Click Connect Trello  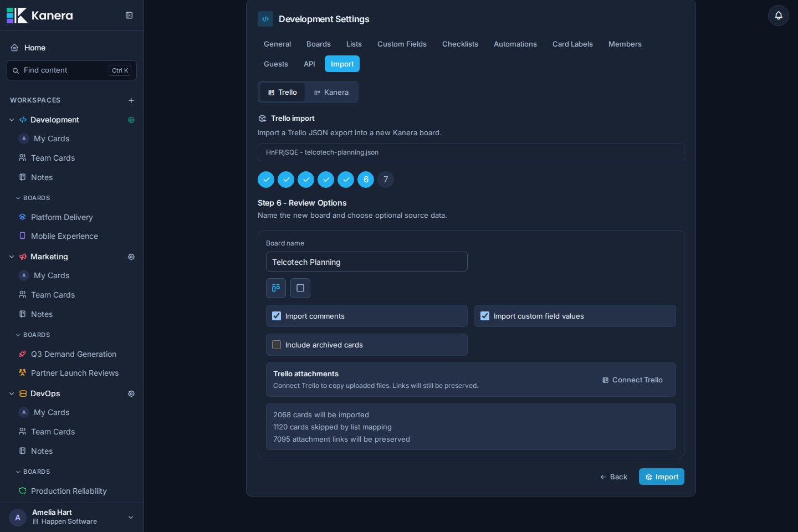[632, 380]
